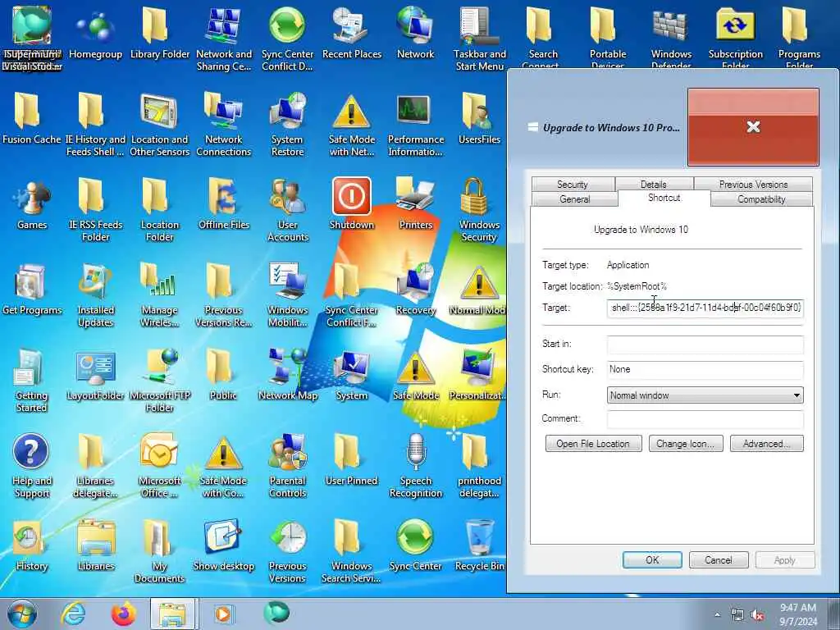Switch to the Security tab

573,184
